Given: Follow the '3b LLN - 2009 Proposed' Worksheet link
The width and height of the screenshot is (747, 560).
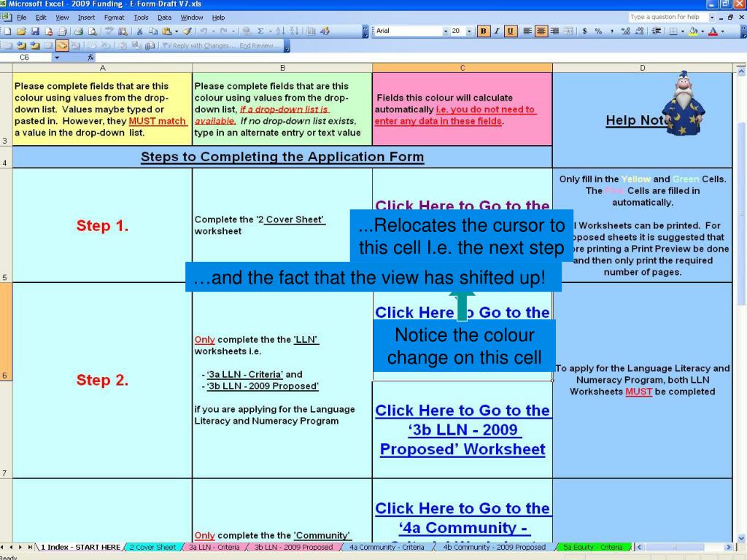Looking at the screenshot, I should 462,429.
